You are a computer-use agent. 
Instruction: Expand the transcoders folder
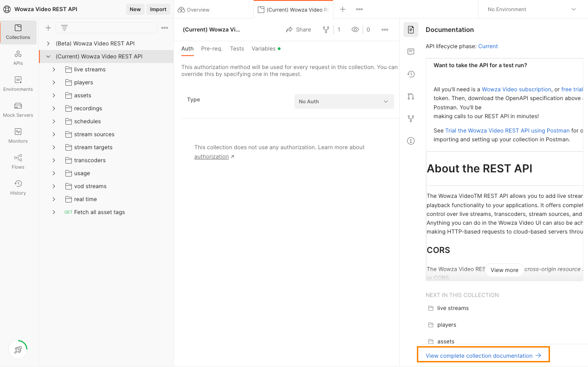point(54,160)
